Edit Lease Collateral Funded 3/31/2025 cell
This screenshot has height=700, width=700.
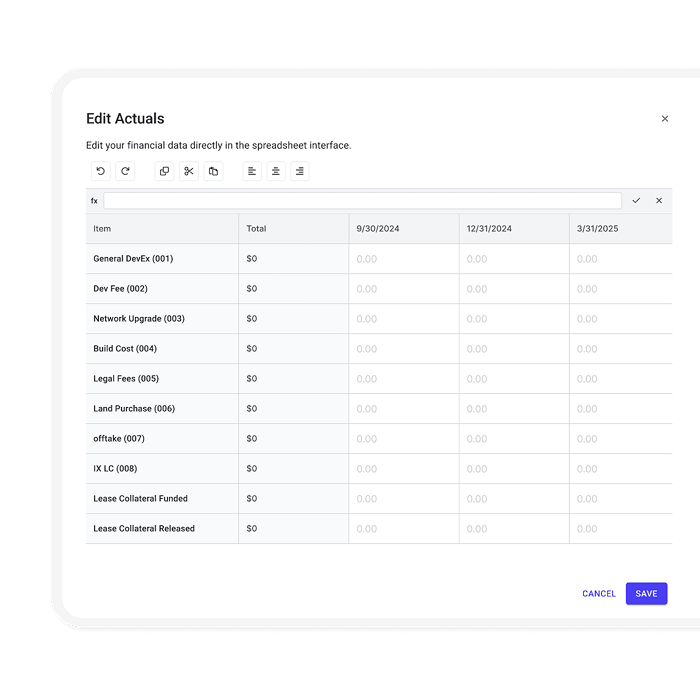click(621, 499)
